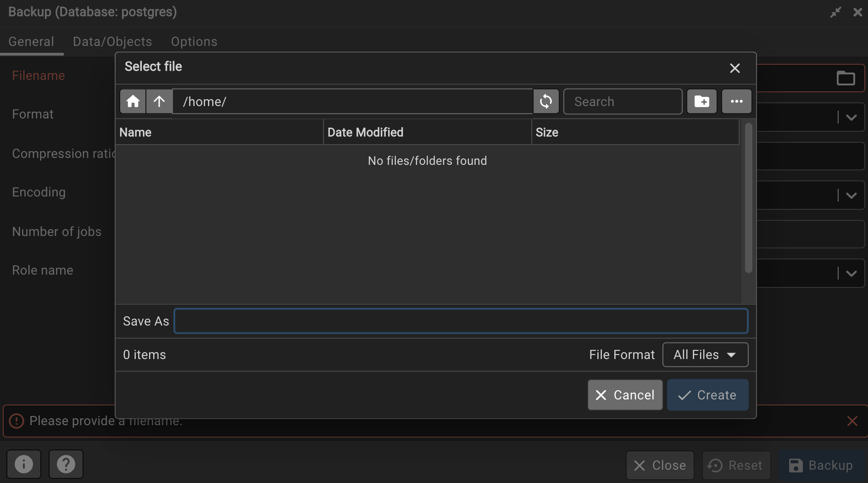Refresh the file listing
The width and height of the screenshot is (868, 483).
[x=546, y=101]
